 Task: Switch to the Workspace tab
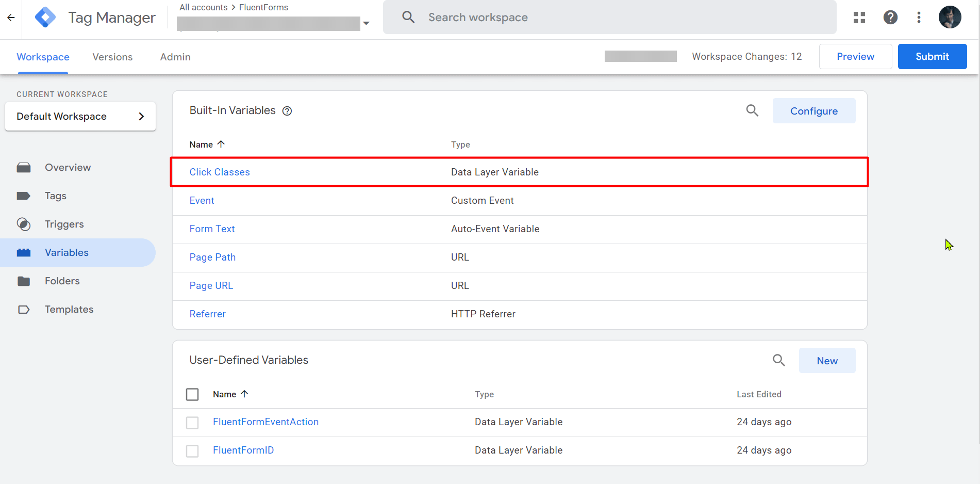point(43,57)
